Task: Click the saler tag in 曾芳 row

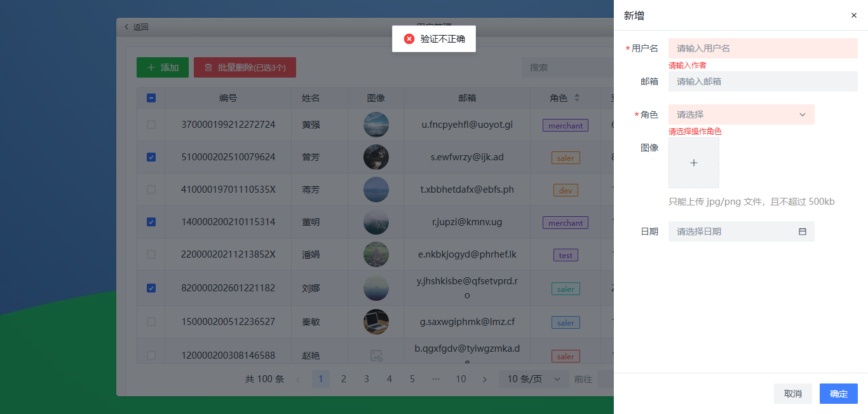Action: 566,158
